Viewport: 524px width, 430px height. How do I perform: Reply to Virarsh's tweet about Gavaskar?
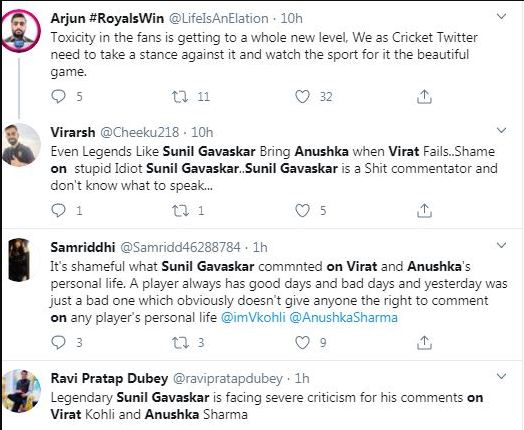58,210
